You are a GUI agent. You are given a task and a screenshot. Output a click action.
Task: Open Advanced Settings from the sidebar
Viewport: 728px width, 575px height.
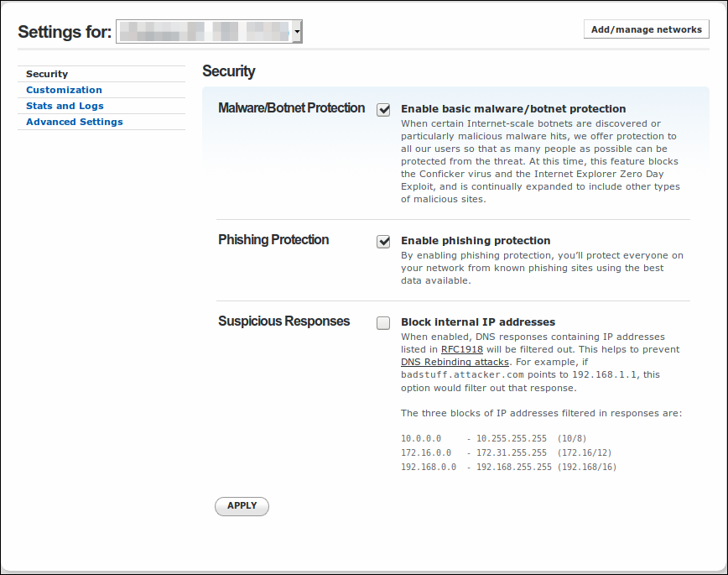pos(74,122)
